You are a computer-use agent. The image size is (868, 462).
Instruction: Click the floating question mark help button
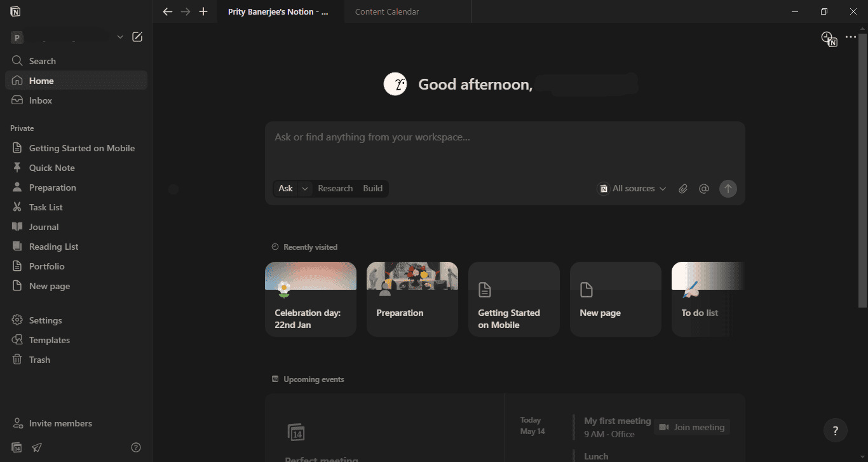point(836,430)
